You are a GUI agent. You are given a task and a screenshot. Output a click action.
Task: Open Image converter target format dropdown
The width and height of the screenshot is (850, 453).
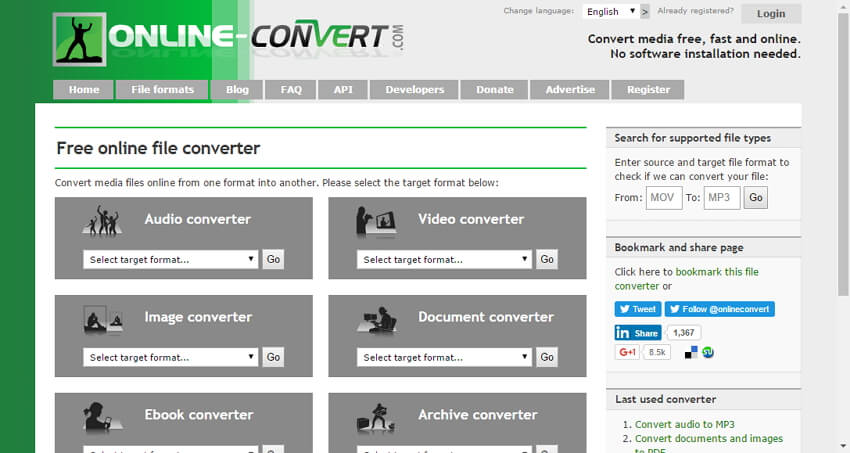click(171, 357)
